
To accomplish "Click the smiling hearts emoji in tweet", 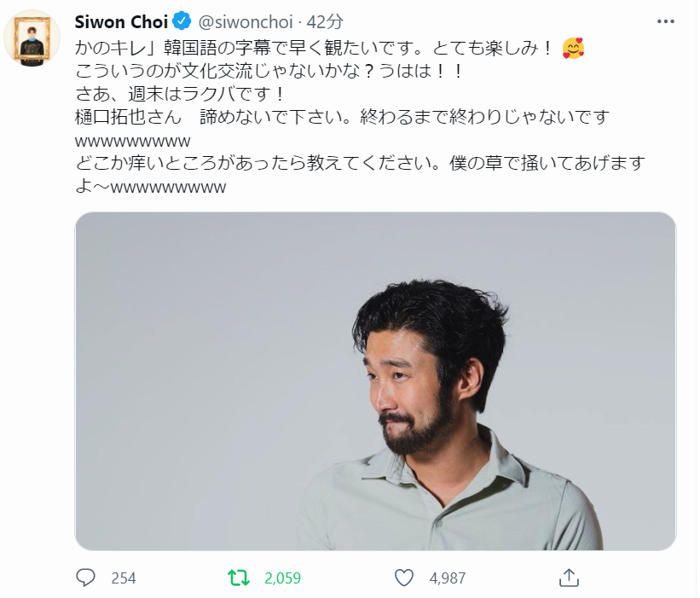I will (x=573, y=49).
